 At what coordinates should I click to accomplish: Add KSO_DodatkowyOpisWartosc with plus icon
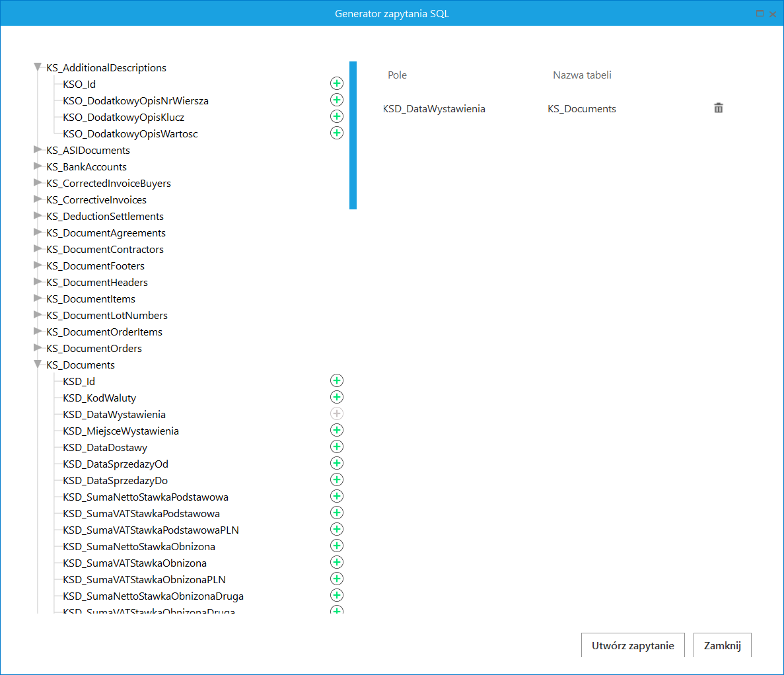pyautogui.click(x=336, y=133)
